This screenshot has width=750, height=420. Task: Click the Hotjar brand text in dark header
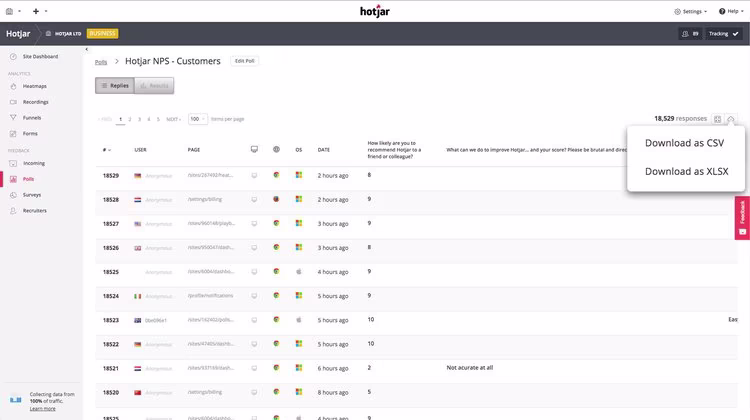18,33
